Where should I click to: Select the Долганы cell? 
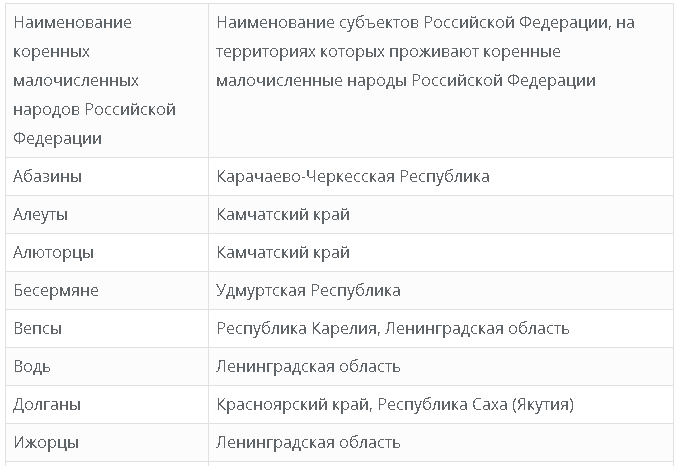(x=48, y=405)
